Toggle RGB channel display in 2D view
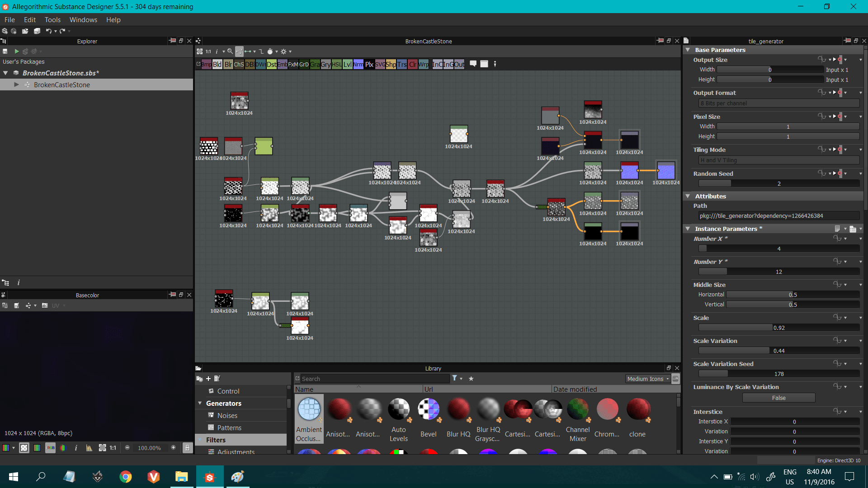The height and width of the screenshot is (488, 868). click(50, 448)
